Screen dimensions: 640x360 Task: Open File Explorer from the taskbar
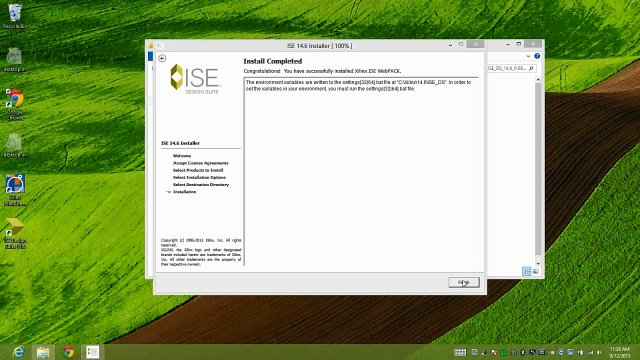(x=43, y=352)
